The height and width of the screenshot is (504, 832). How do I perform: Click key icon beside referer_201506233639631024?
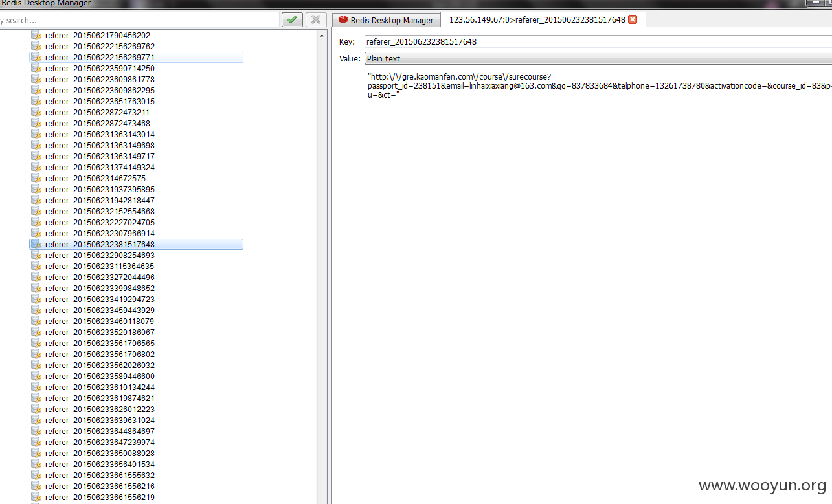pos(36,421)
